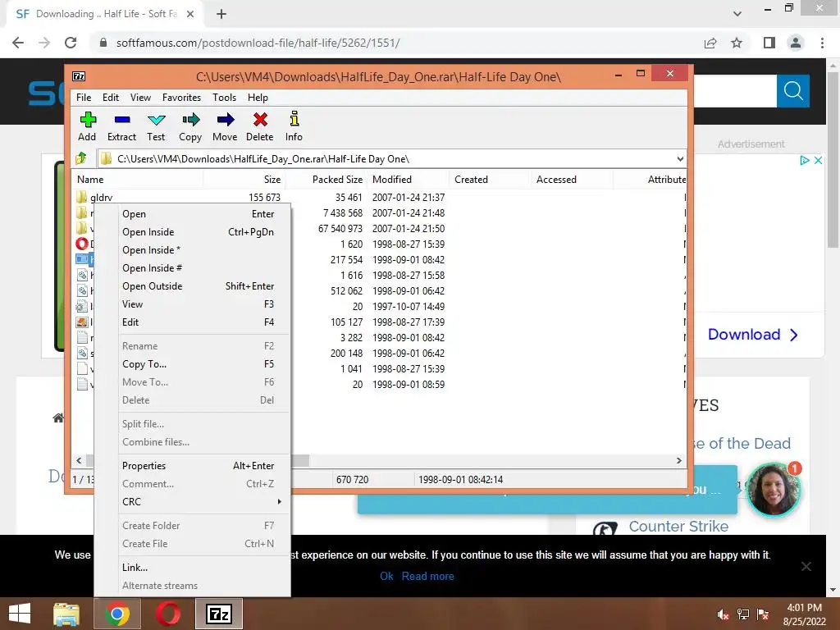
Task: Switch to Chrome on the taskbar
Action: tap(117, 614)
